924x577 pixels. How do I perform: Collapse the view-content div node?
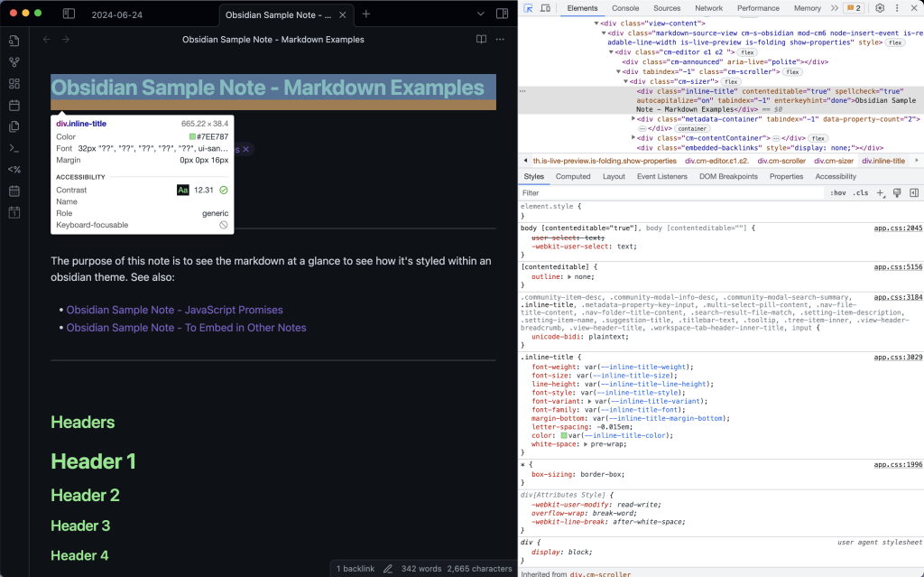pyautogui.click(x=596, y=23)
